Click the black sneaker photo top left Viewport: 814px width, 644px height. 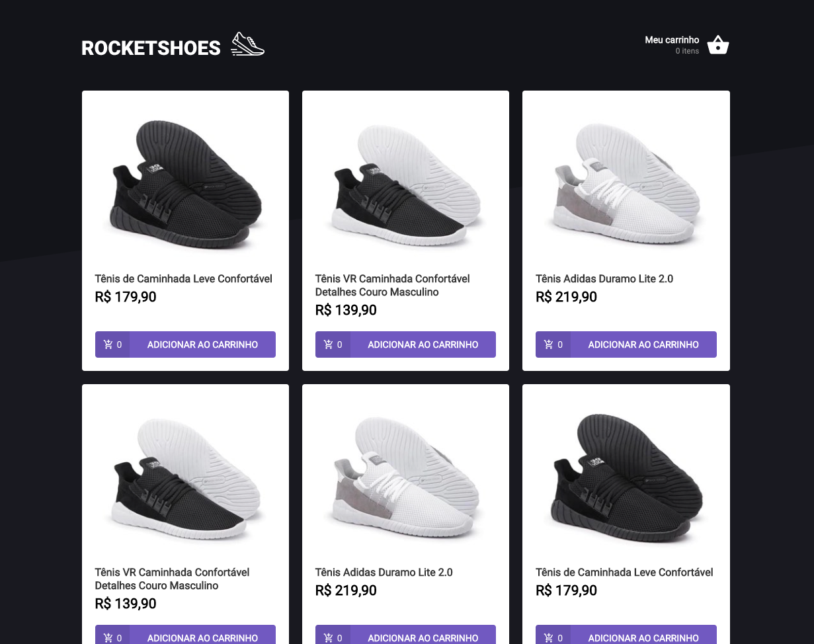(185, 185)
